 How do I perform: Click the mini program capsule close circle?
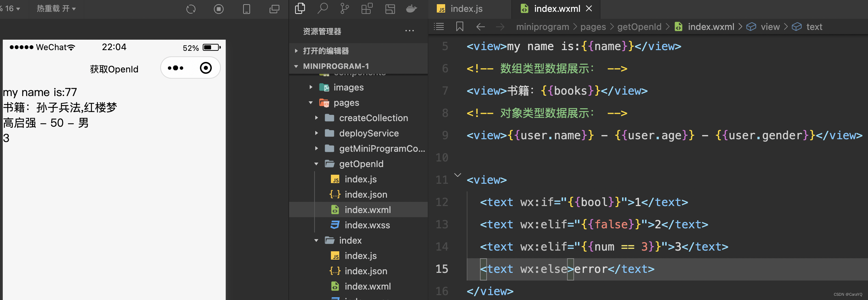pos(206,68)
